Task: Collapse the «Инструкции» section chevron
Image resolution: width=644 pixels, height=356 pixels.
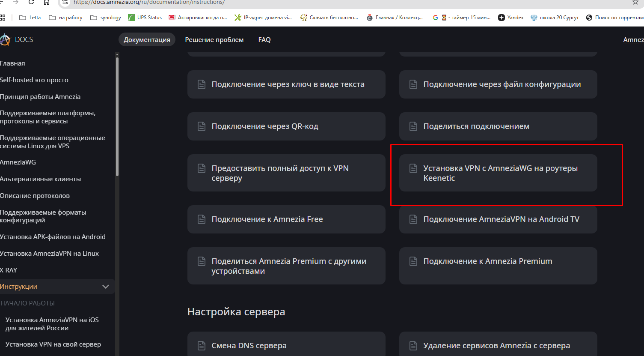Action: click(x=106, y=287)
